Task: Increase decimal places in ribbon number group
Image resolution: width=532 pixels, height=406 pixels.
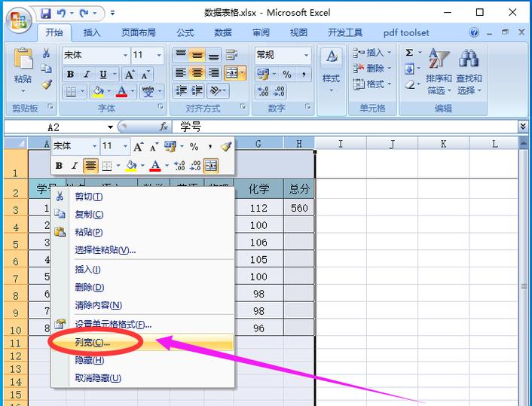Action: tap(263, 91)
